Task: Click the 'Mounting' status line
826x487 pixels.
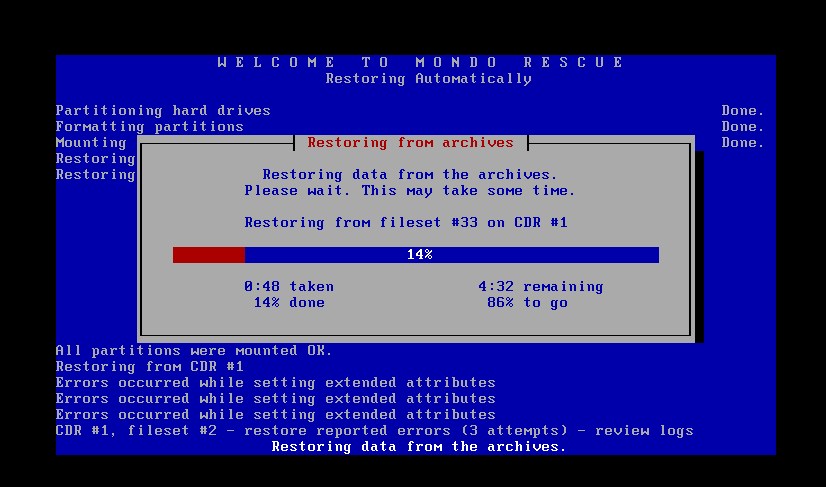Action: 91,142
